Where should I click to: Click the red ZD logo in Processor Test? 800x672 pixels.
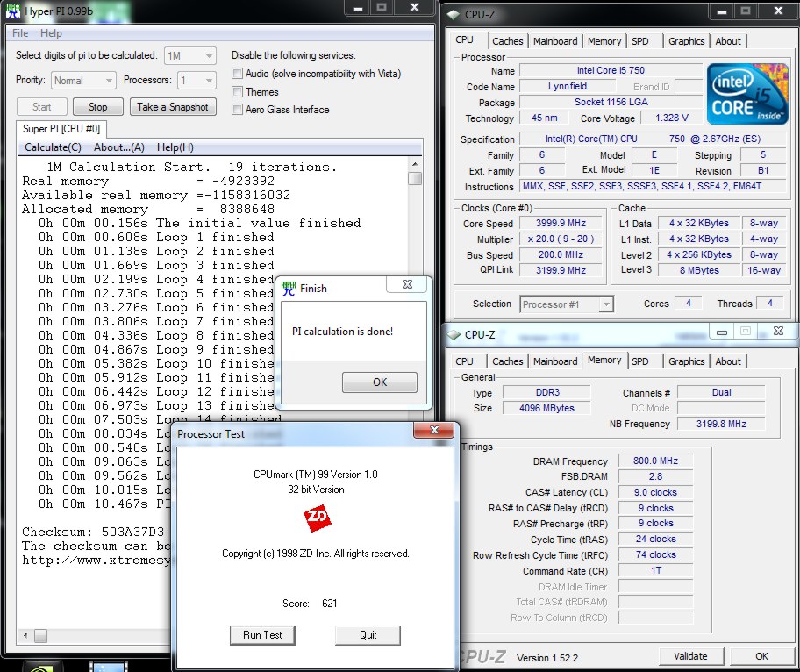pyautogui.click(x=318, y=518)
